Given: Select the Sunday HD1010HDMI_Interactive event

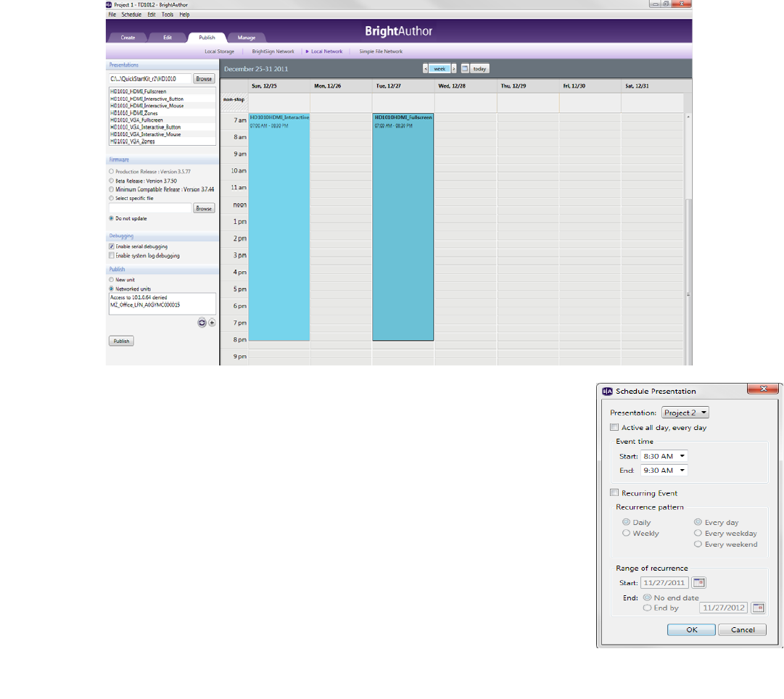Looking at the screenshot, I should pos(279,227).
